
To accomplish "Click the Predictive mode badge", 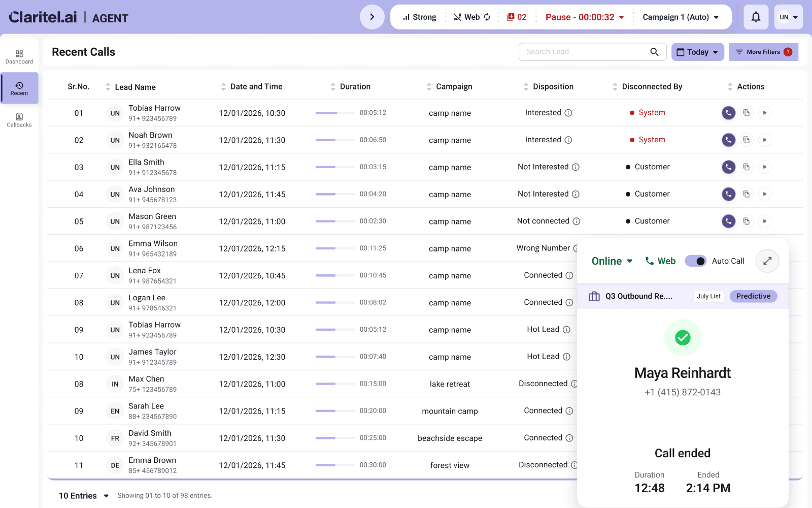I will pos(753,296).
